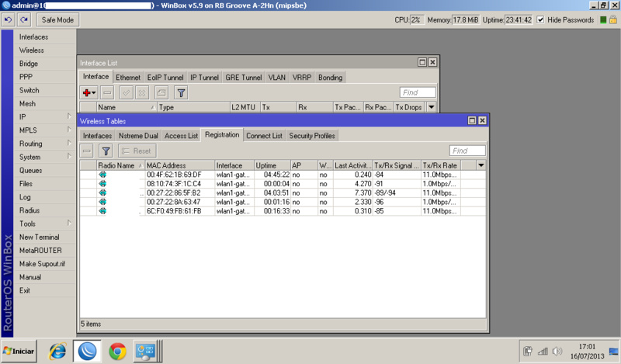The image size is (621, 364).
Task: Select the Bonding tab in Interface List
Action: click(331, 78)
